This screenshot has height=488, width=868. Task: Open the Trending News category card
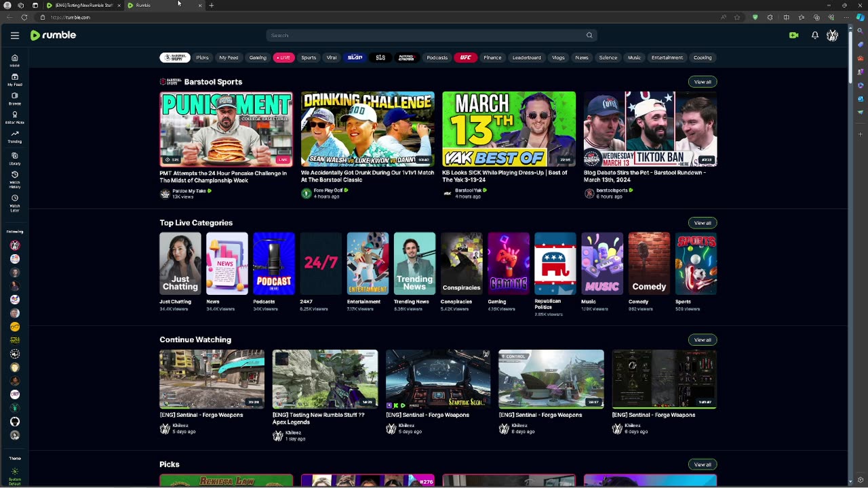[414, 264]
